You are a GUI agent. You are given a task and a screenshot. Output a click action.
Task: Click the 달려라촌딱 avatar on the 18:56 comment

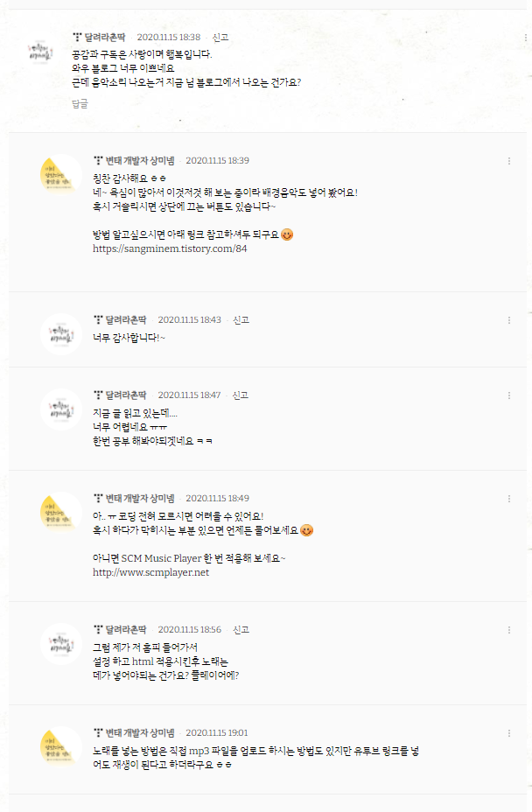pos(61,644)
